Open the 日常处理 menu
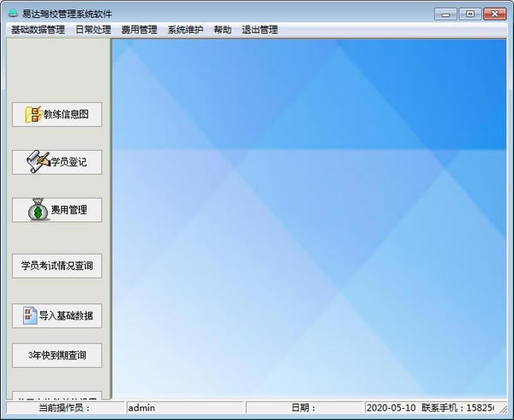The width and height of the screenshot is (514, 420). [x=93, y=30]
